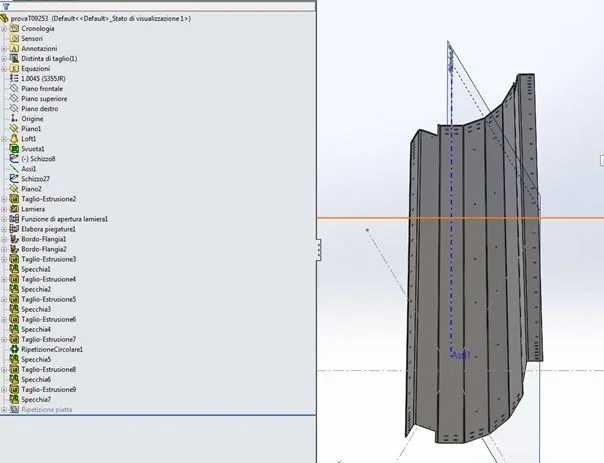Expand the Taglio-Estrusione2 feature
This screenshot has width=604, height=463.
pyautogui.click(x=4, y=199)
